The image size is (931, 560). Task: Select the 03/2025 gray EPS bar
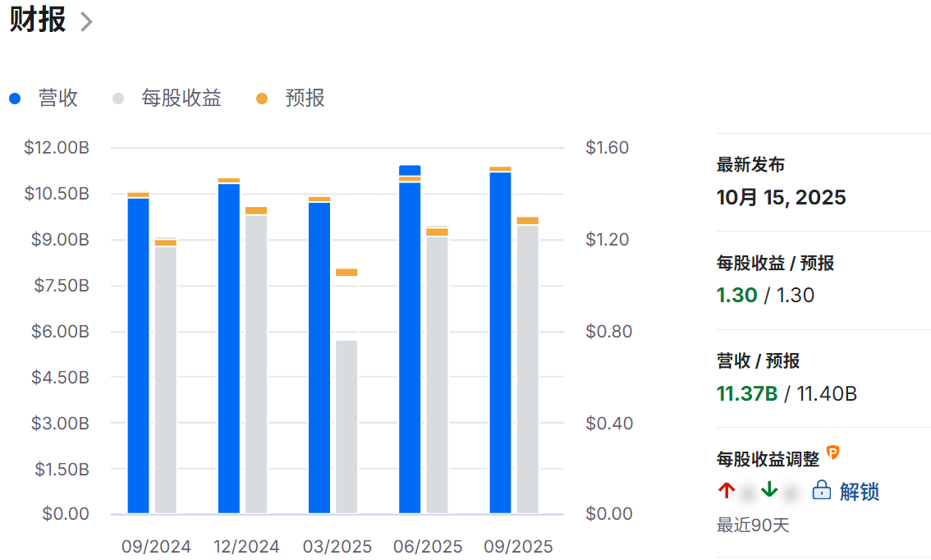tap(346, 426)
